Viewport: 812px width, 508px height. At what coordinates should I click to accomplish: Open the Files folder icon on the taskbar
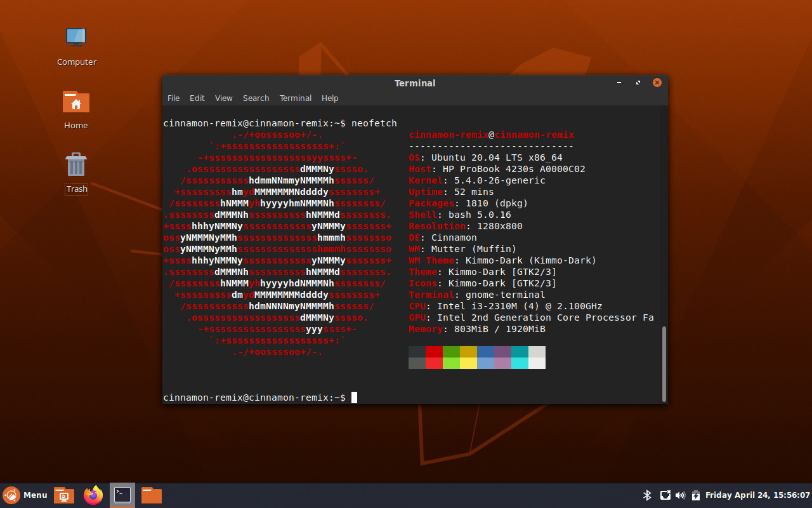tap(151, 495)
